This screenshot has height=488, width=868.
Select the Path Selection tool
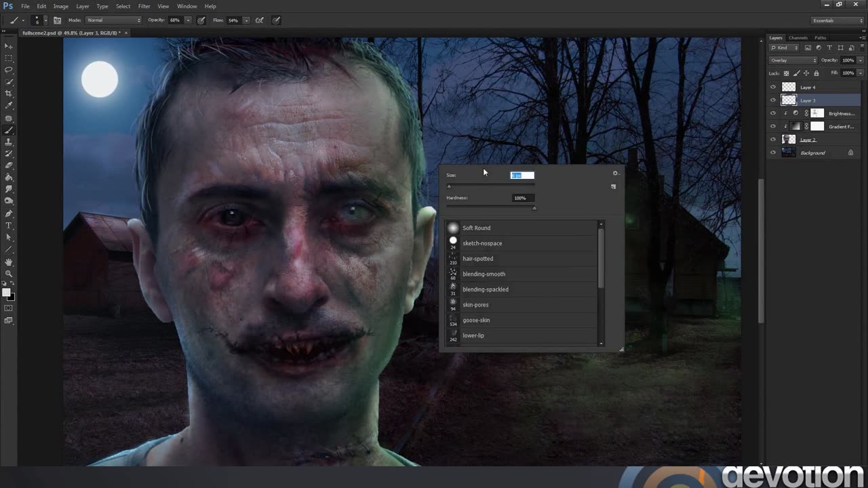click(9, 237)
